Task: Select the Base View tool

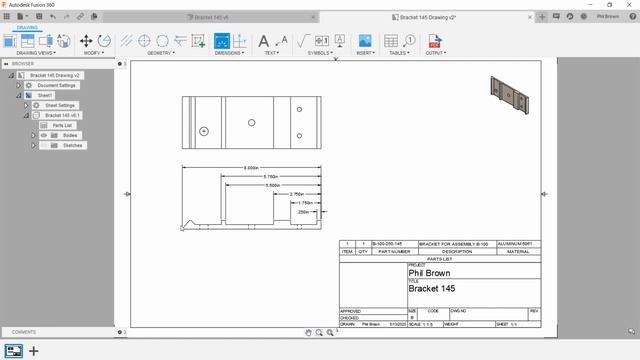Action: (9, 41)
